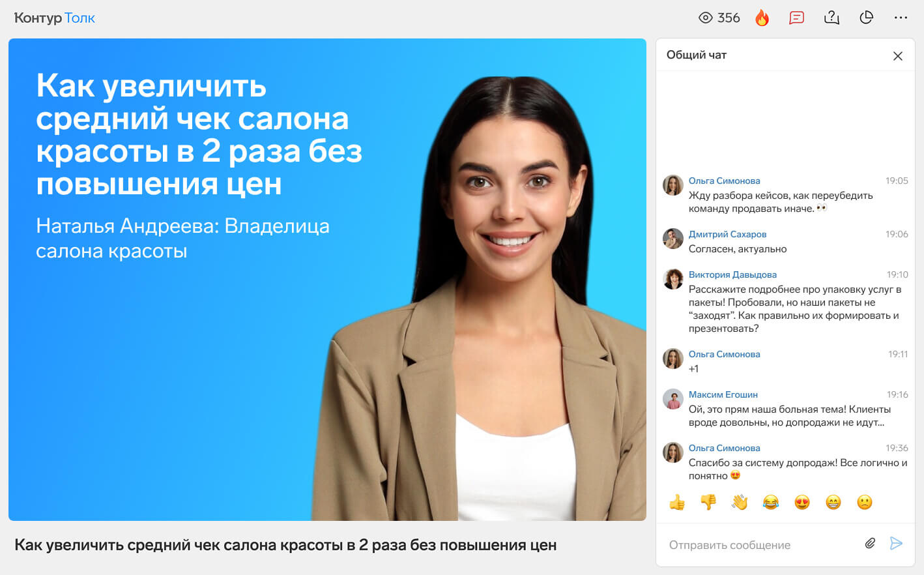Attach a file with the paperclip icon
924x575 pixels.
[x=870, y=543]
